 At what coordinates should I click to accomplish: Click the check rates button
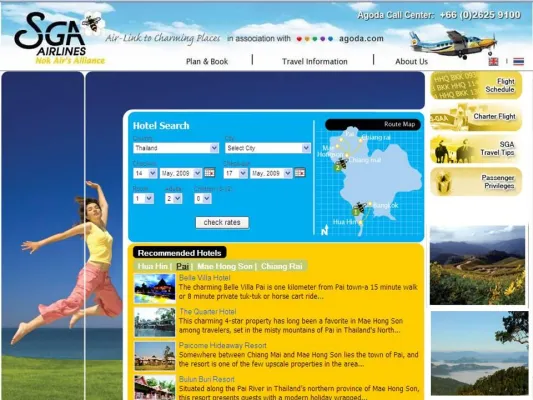coord(222,223)
